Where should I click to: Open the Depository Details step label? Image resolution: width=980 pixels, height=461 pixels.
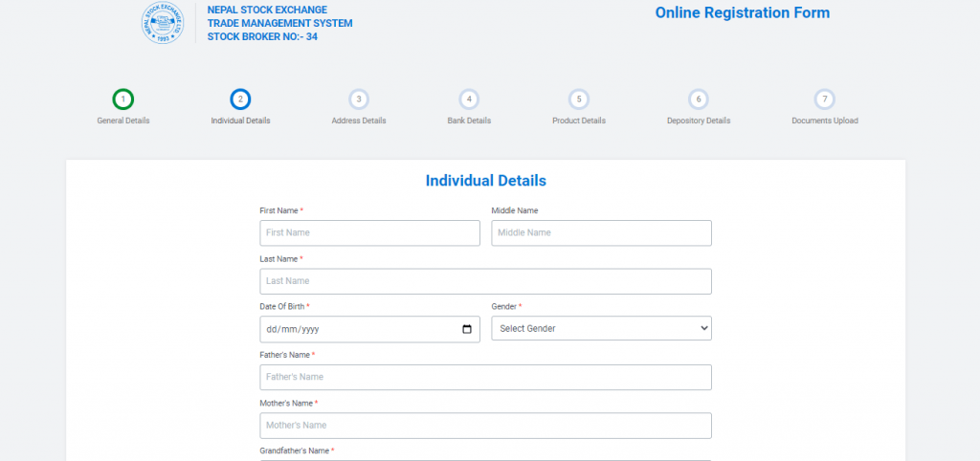point(699,121)
